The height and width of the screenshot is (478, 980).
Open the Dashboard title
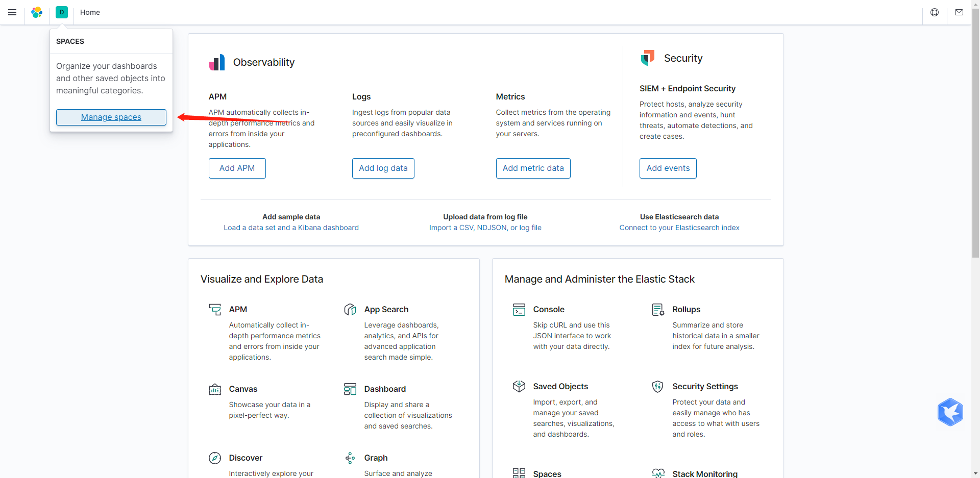pyautogui.click(x=385, y=389)
